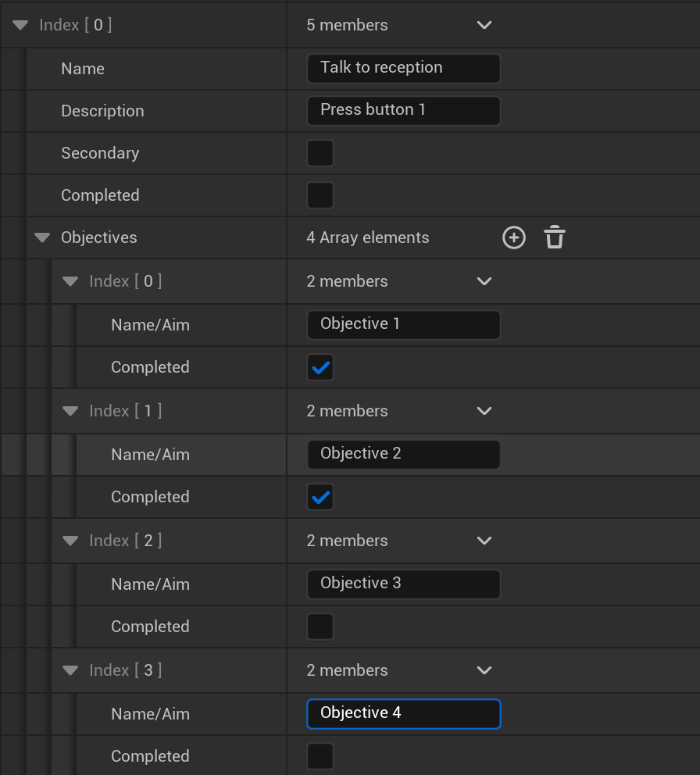The width and height of the screenshot is (700, 775).
Task: Click the trash icon to empty Objectives array
Action: (555, 237)
